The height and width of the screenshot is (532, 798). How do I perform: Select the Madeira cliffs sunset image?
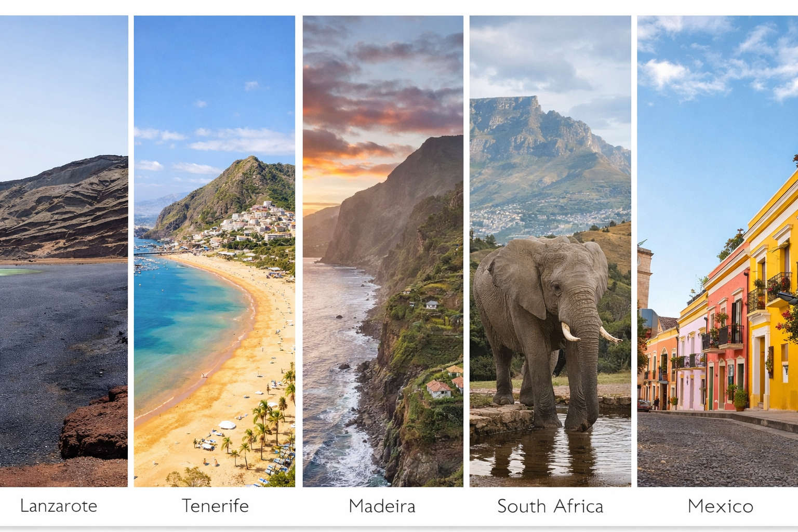point(383,251)
